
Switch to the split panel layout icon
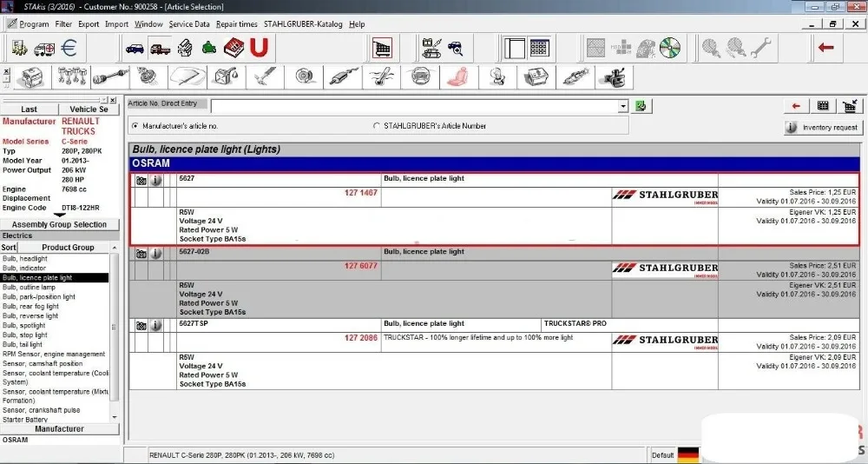coord(514,49)
